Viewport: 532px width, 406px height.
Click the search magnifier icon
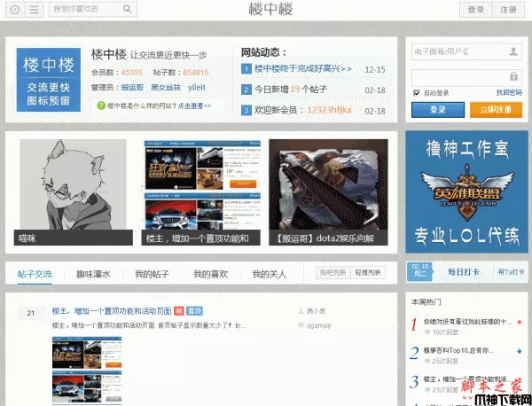(x=129, y=10)
